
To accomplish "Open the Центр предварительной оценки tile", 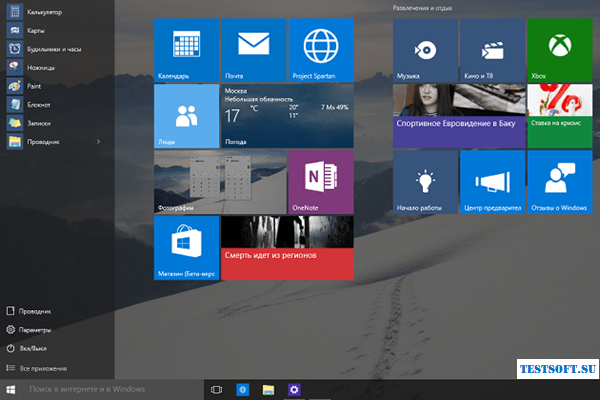I will 492,182.
